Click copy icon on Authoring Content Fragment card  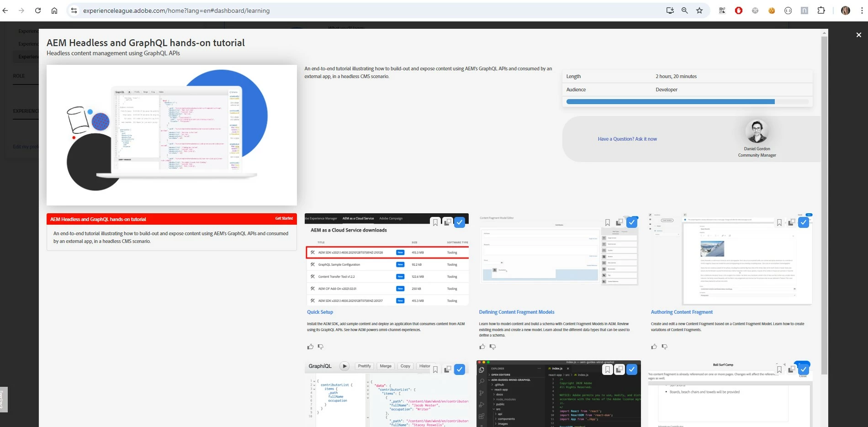coord(791,222)
